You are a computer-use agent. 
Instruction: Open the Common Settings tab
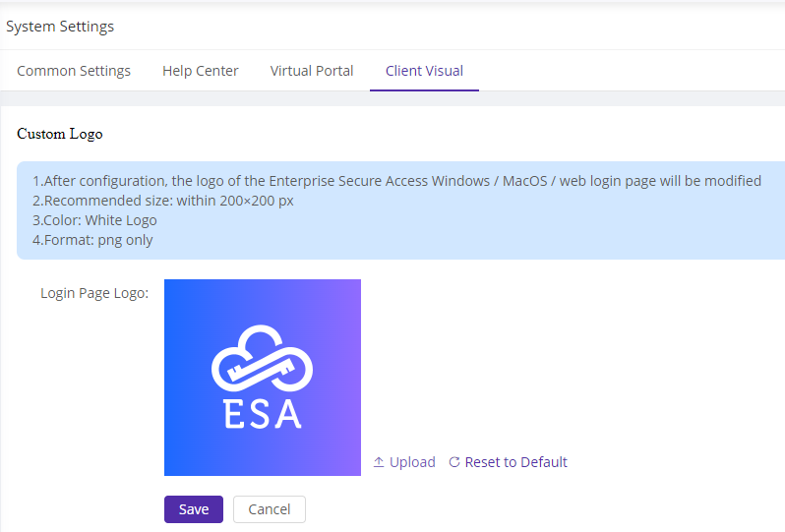coord(74,71)
